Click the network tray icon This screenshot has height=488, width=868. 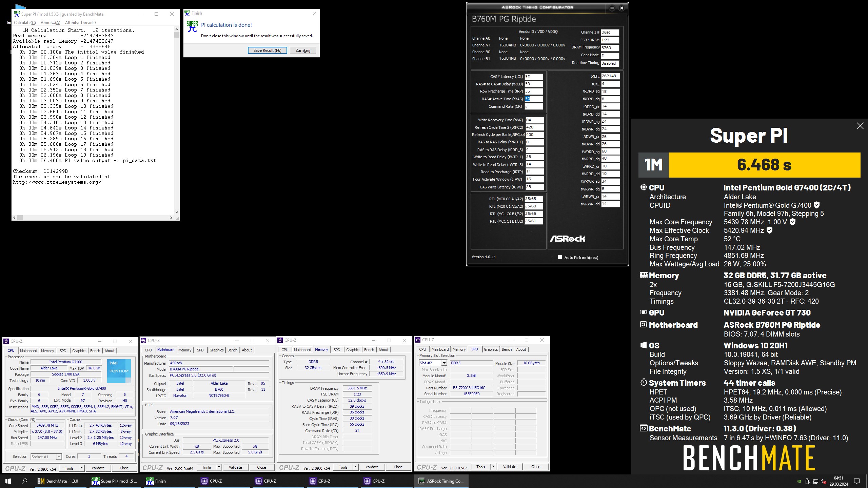coord(815,481)
